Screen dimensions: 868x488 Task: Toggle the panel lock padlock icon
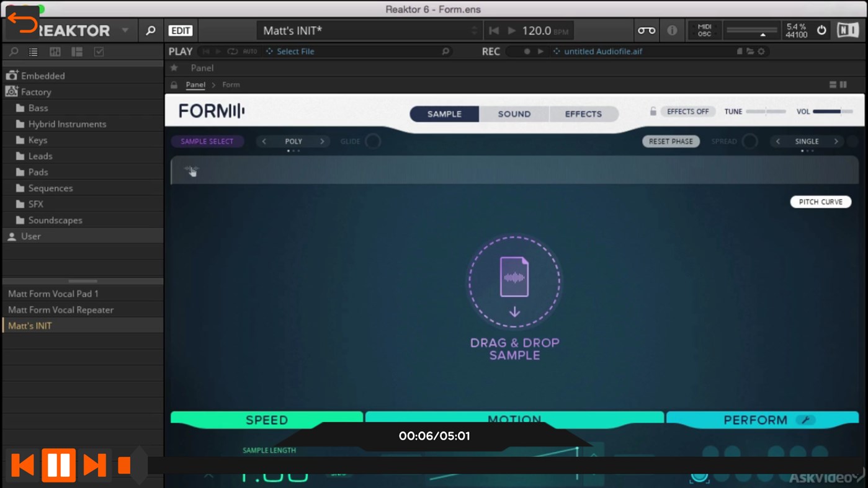point(174,85)
